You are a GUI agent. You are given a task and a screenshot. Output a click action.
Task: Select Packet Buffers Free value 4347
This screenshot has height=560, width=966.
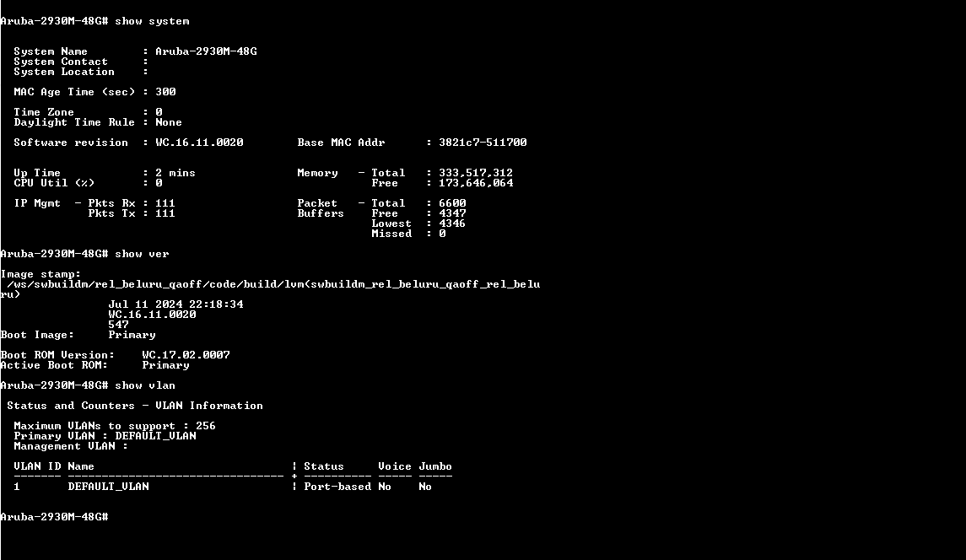pyautogui.click(x=452, y=213)
